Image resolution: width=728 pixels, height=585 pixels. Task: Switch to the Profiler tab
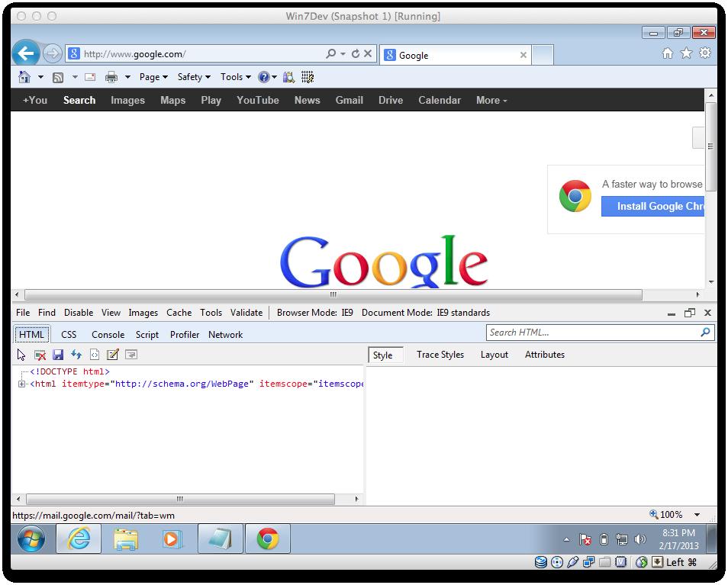tap(185, 335)
